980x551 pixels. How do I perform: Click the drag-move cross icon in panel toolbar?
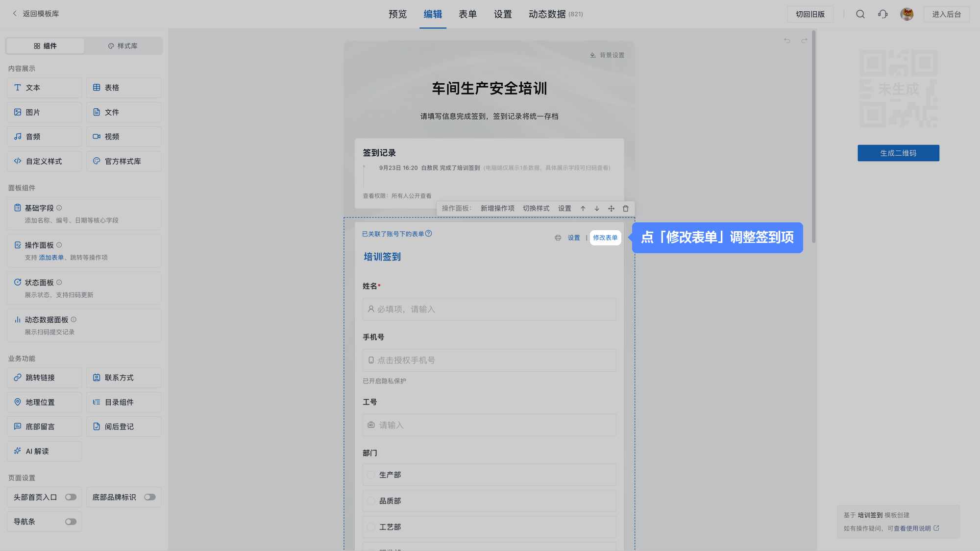[x=611, y=209]
